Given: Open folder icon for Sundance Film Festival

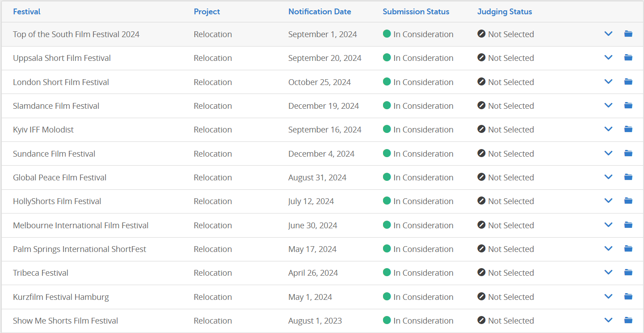Looking at the screenshot, I should pyautogui.click(x=628, y=153).
